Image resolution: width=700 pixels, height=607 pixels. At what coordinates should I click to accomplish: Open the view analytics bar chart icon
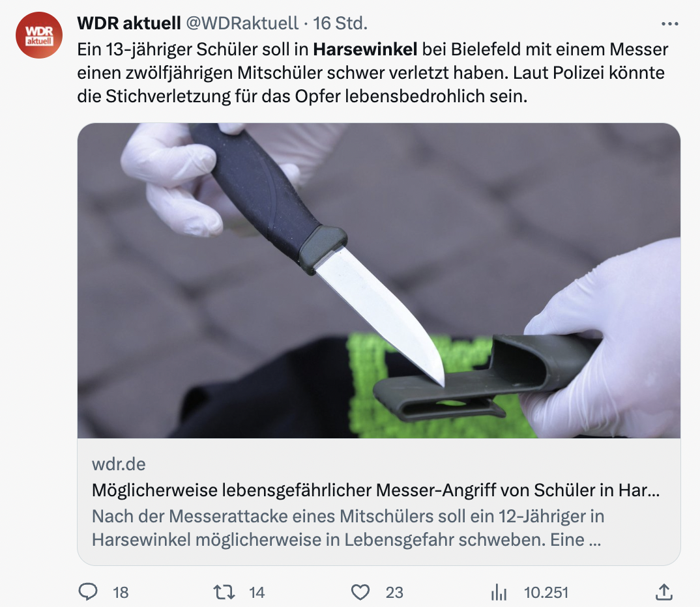click(499, 593)
